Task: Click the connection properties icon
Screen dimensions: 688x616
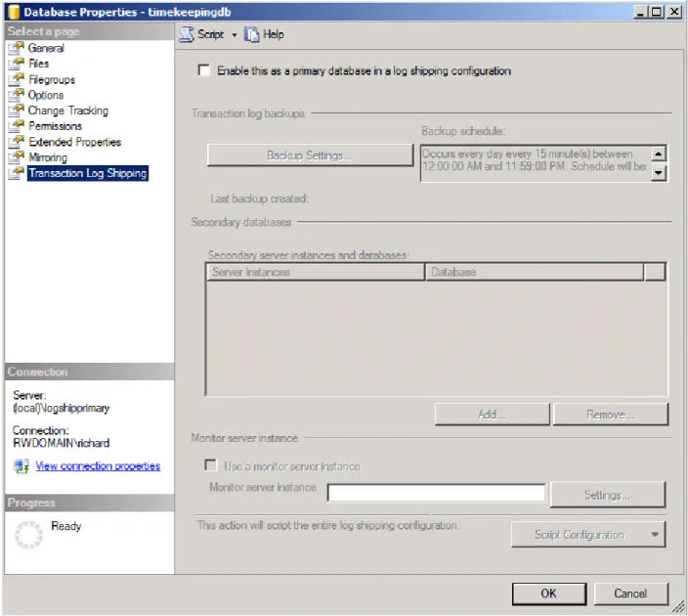Action: pyautogui.click(x=21, y=465)
